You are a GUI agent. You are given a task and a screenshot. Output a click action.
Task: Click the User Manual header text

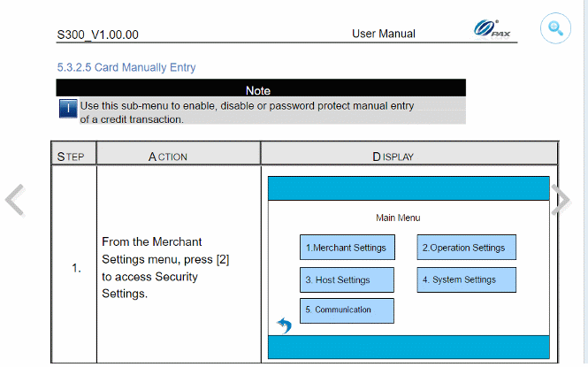click(383, 34)
